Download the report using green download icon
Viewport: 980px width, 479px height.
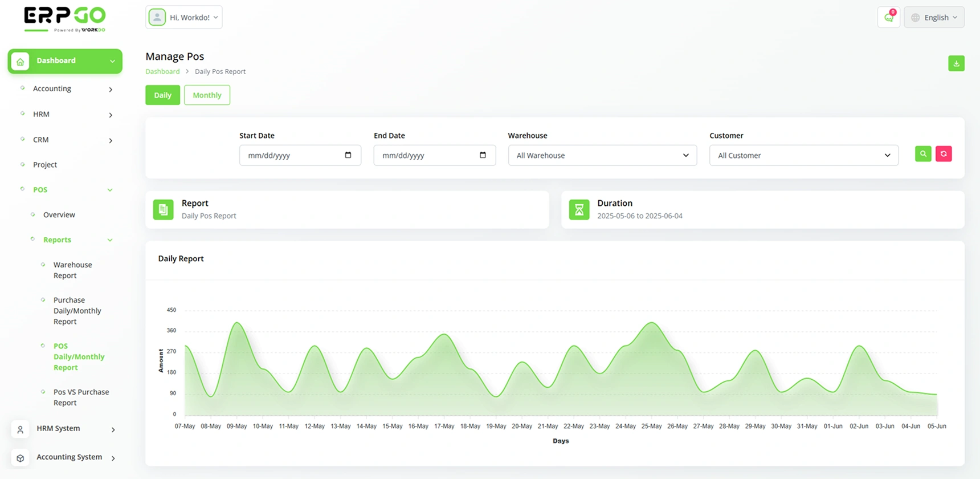tap(956, 63)
